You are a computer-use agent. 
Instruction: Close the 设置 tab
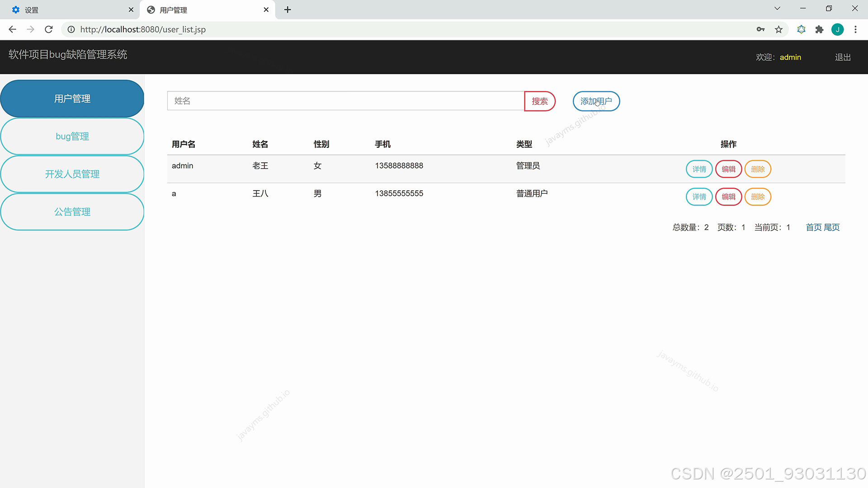(131, 9)
